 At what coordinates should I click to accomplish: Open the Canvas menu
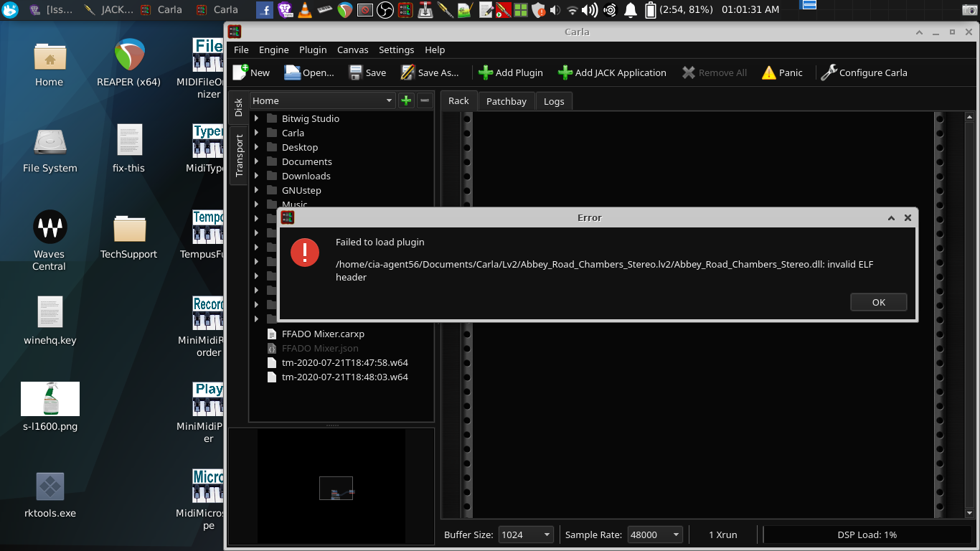(353, 50)
